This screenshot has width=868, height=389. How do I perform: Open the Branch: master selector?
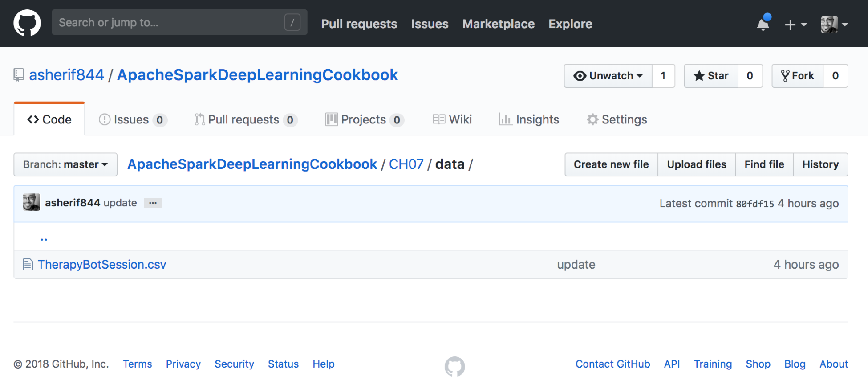[65, 164]
